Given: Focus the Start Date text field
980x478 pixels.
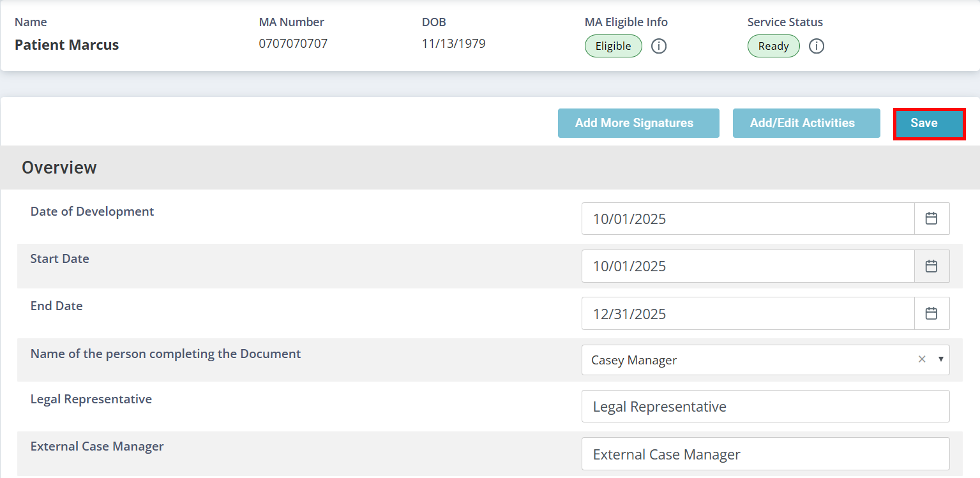Looking at the screenshot, I should (747, 266).
